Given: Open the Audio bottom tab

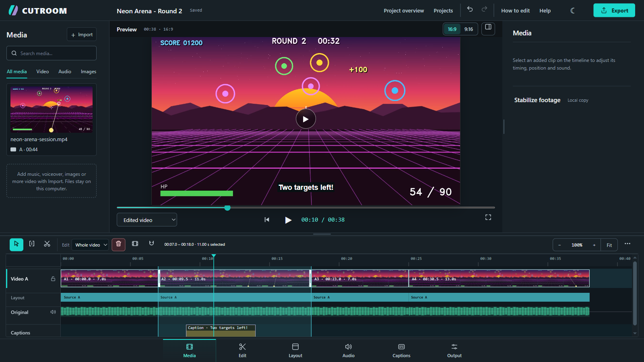Looking at the screenshot, I should click(x=349, y=350).
